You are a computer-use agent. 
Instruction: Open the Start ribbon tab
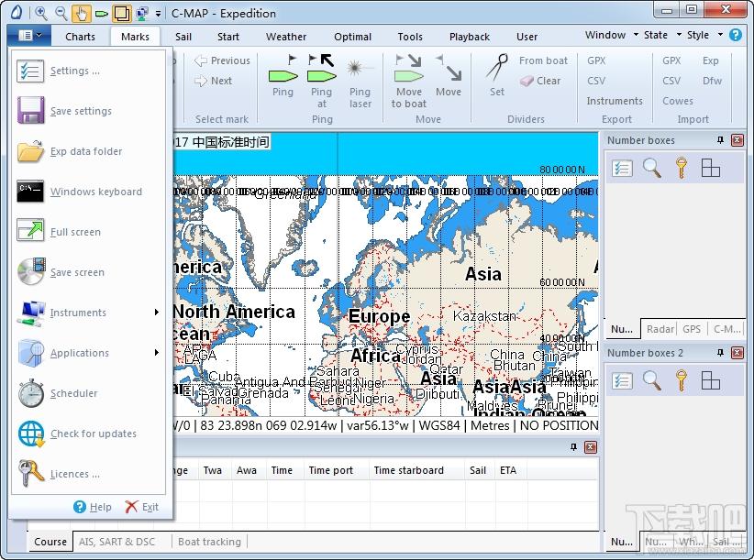click(x=227, y=37)
